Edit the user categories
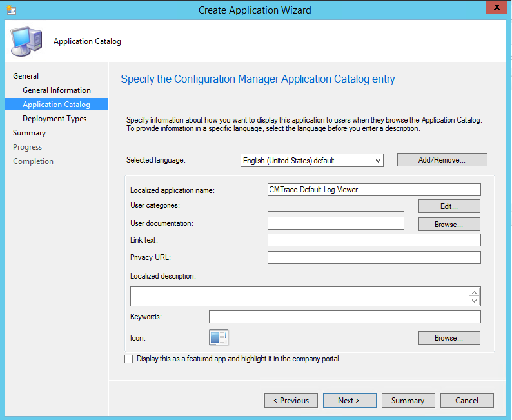The height and width of the screenshot is (420, 512). coord(449,206)
